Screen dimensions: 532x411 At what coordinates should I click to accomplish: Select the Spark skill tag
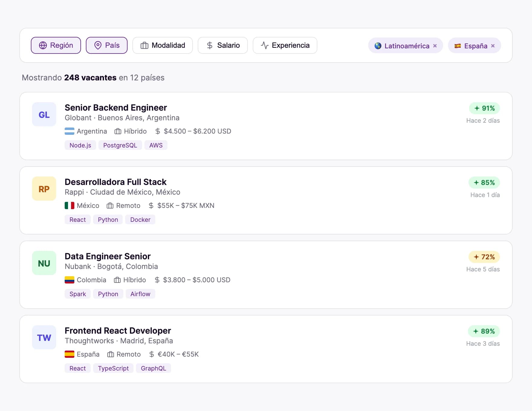coord(78,294)
